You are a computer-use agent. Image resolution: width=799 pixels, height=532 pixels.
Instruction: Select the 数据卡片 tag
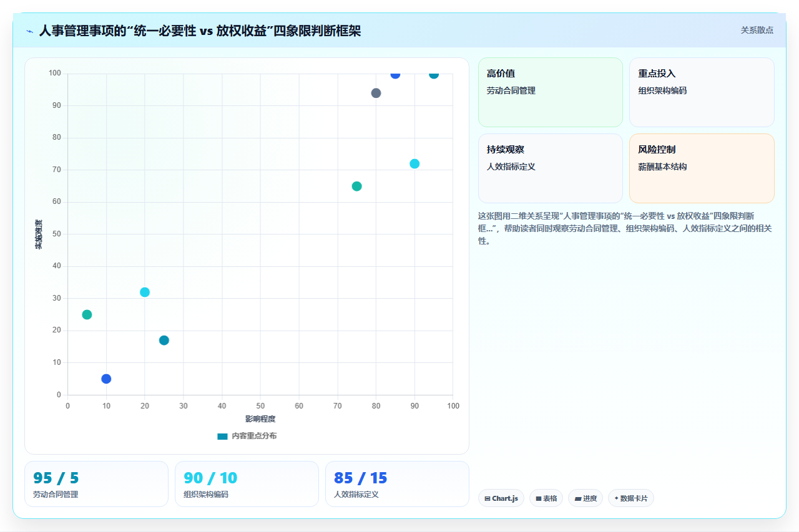click(631, 498)
